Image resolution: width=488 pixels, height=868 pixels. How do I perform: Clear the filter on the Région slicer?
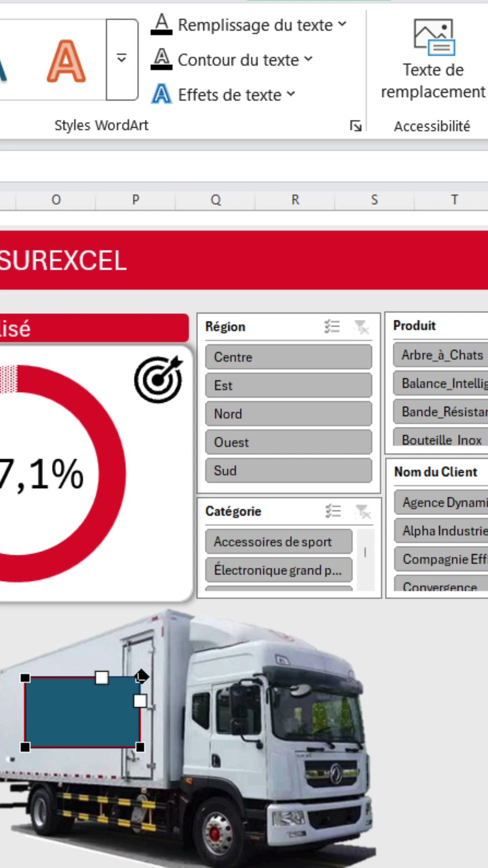(x=361, y=326)
